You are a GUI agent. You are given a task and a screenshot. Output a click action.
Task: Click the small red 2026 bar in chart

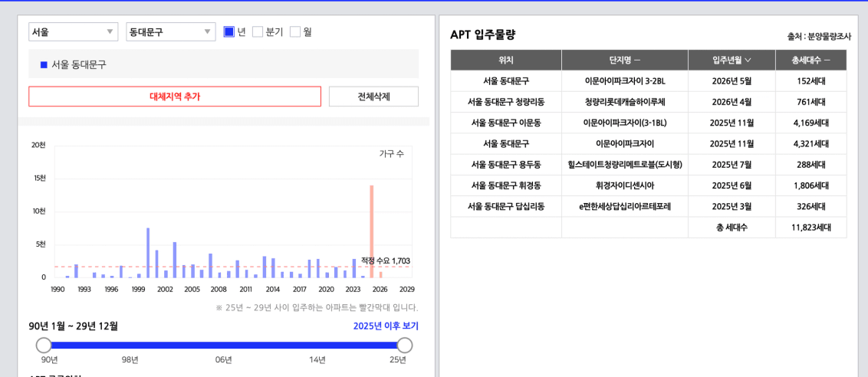click(x=381, y=274)
